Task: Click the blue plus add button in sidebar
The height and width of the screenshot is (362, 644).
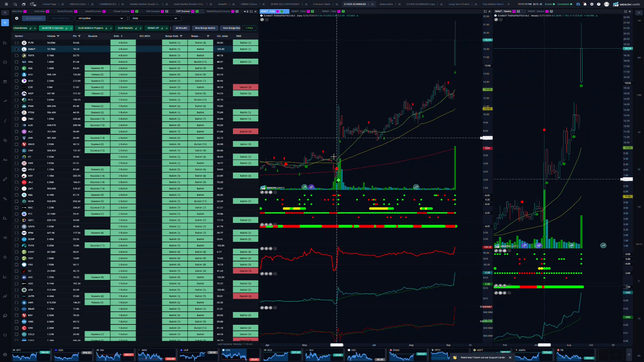Action: click(x=5, y=22)
